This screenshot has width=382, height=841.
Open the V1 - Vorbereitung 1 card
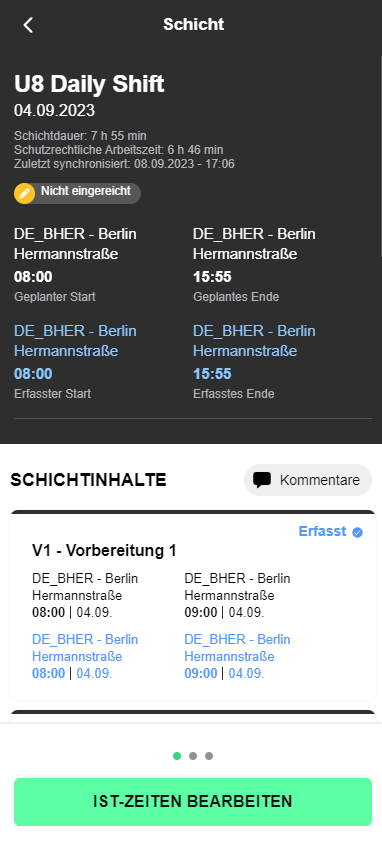click(193, 606)
